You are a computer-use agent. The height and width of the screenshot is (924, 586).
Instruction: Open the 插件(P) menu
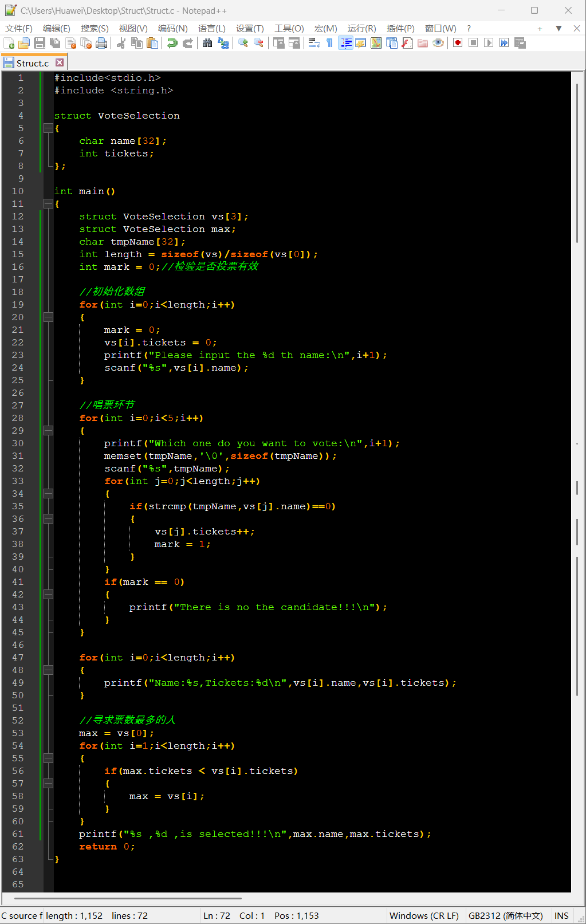(400, 28)
